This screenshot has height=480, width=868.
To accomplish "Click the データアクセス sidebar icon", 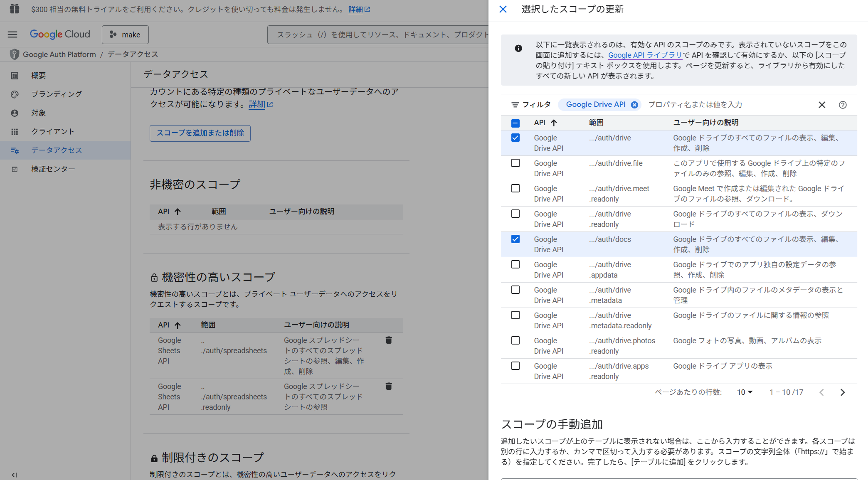I will coord(15,150).
